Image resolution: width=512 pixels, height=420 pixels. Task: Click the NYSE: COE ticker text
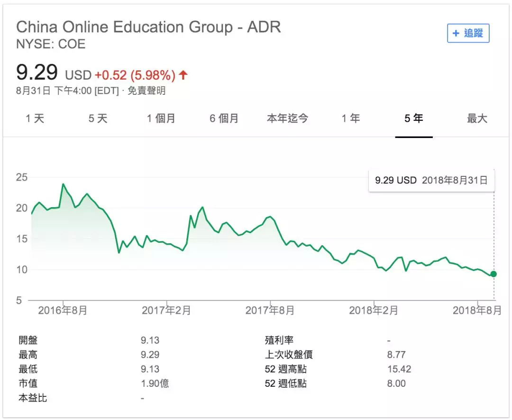pyautogui.click(x=51, y=45)
